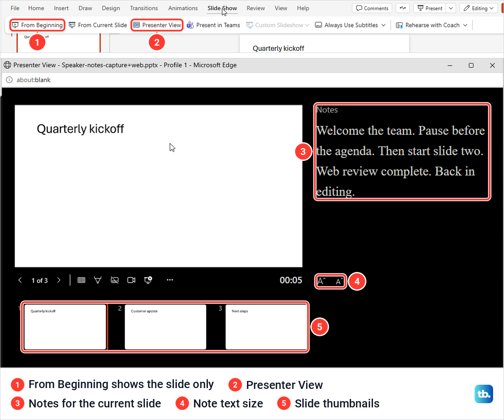Click the speaker notes text

coord(401,161)
